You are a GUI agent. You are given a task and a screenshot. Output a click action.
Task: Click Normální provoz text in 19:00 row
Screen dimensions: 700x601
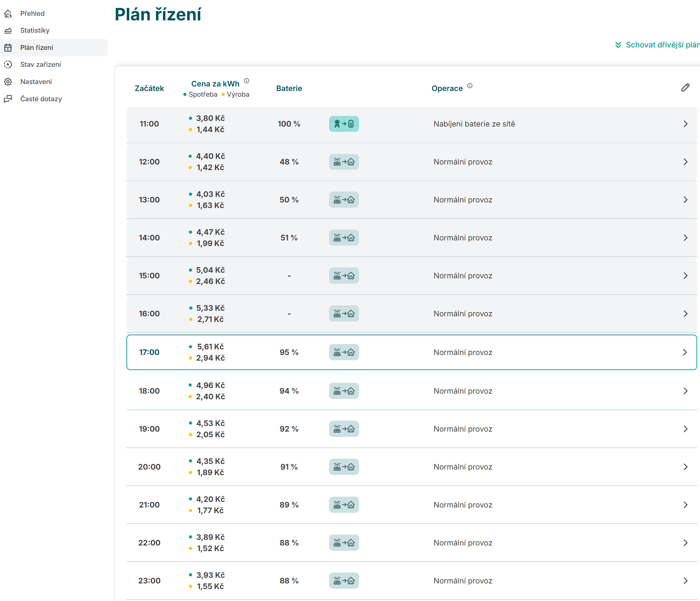point(463,429)
